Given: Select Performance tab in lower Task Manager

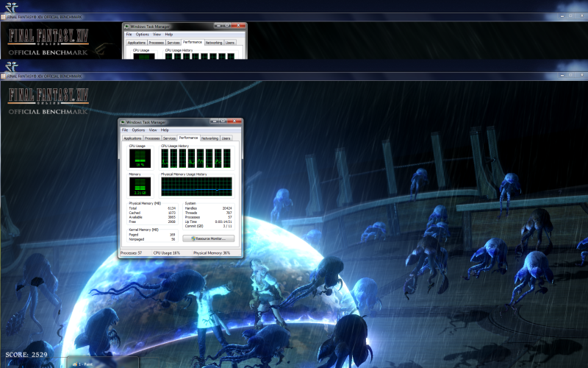Looking at the screenshot, I should (188, 138).
